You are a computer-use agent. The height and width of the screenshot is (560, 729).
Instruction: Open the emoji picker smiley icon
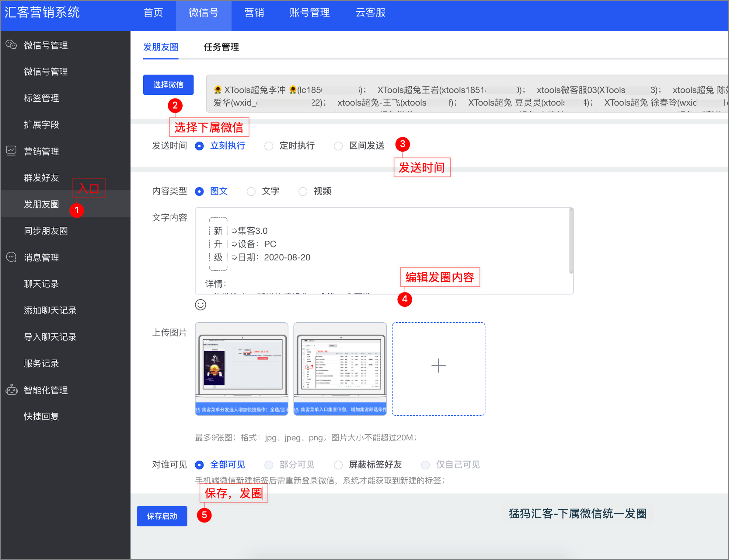pos(200,305)
